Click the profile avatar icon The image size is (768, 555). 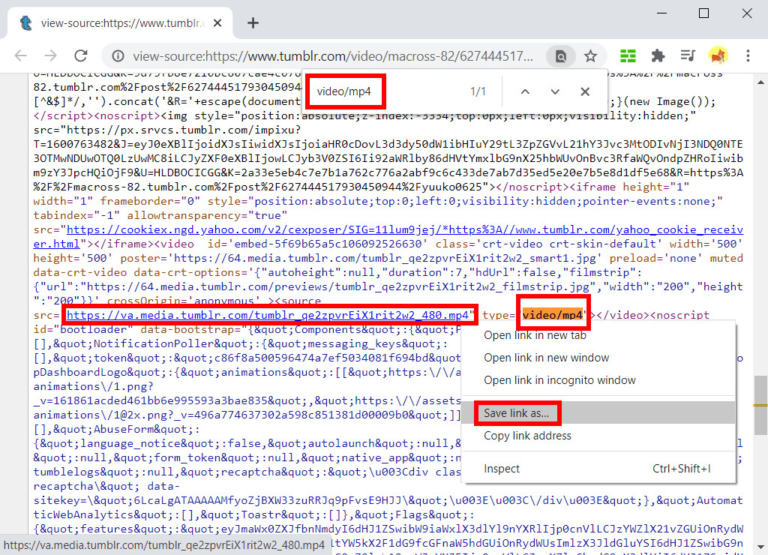718,56
